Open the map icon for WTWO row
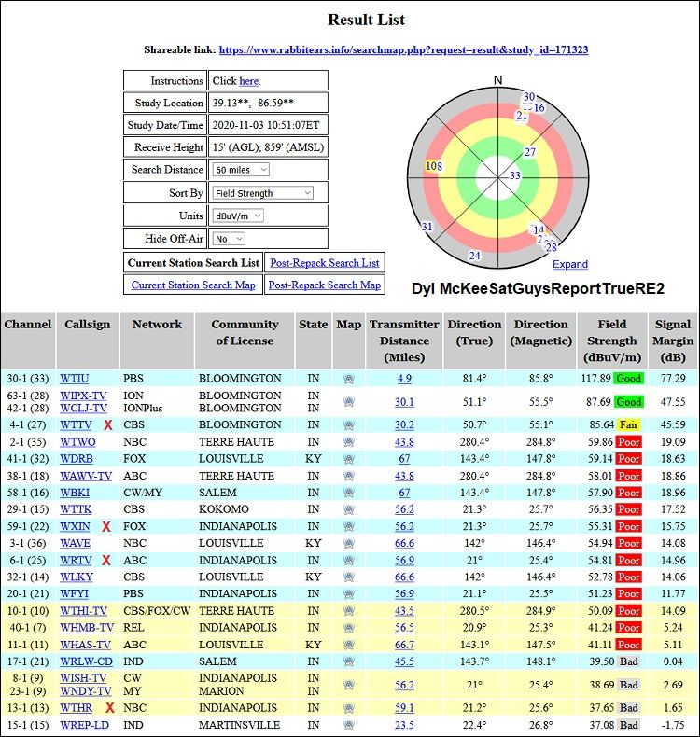 (x=348, y=442)
